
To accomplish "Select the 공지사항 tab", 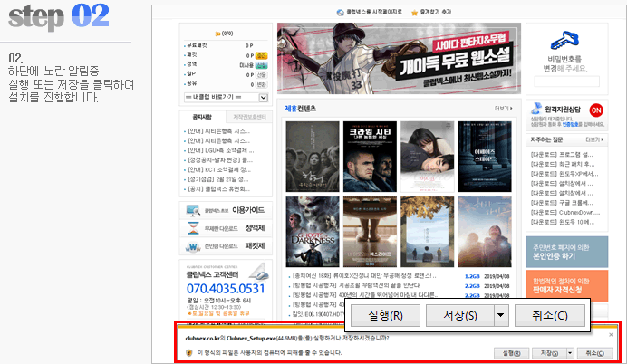I will pos(202,117).
